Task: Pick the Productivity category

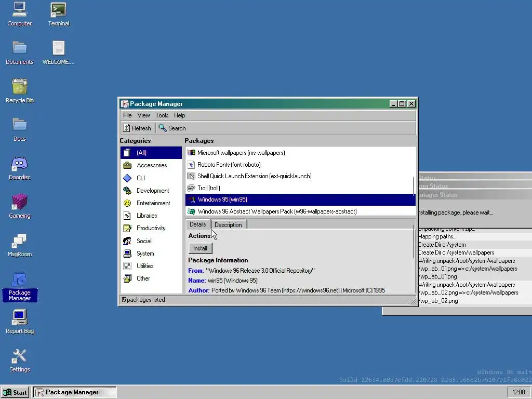Action: point(151,228)
